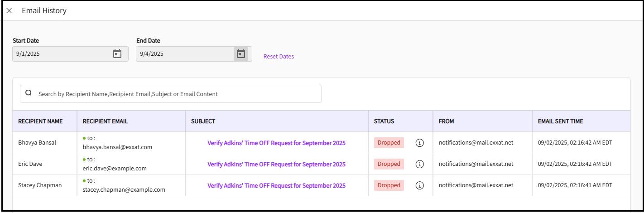Open the Start Date calendar picker
This screenshot has width=644, height=213.
117,54
